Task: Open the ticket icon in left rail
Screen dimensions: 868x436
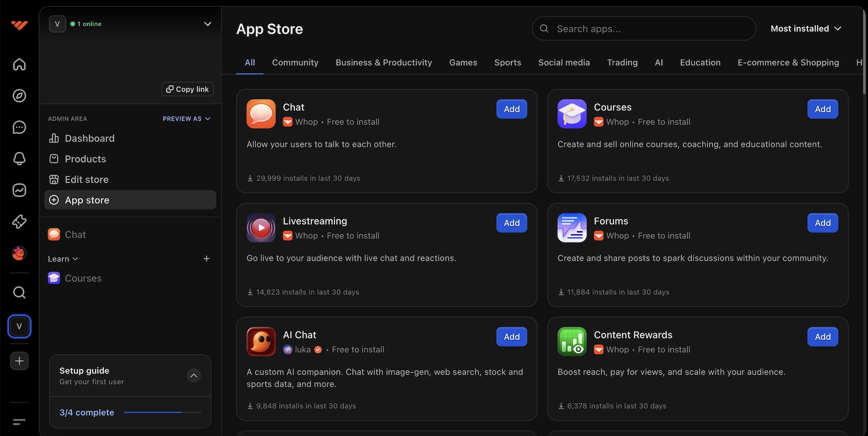Action: (19, 221)
